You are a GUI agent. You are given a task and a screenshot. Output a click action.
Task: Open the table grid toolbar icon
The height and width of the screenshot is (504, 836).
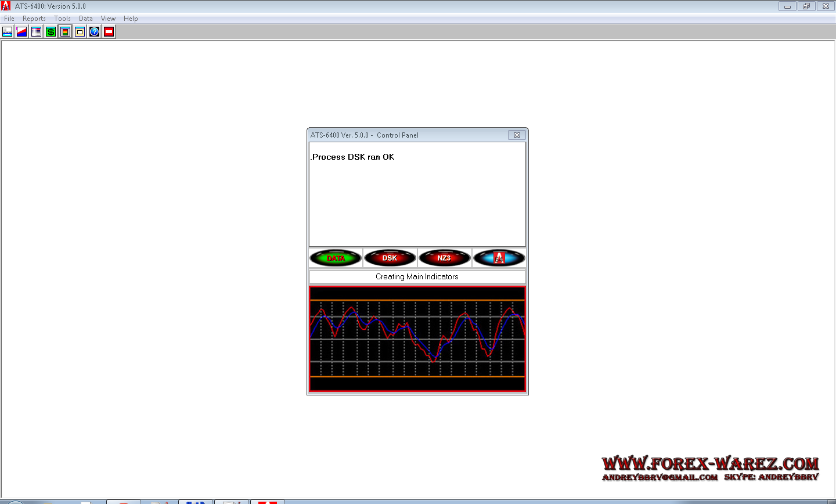(x=37, y=32)
